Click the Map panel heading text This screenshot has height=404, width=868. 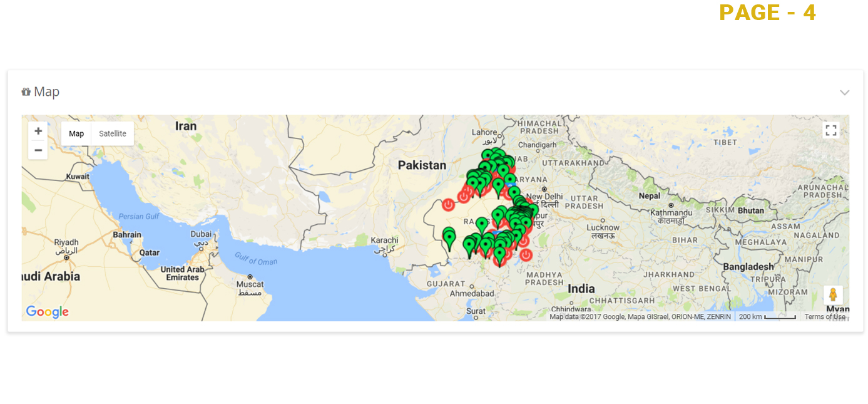tap(47, 92)
